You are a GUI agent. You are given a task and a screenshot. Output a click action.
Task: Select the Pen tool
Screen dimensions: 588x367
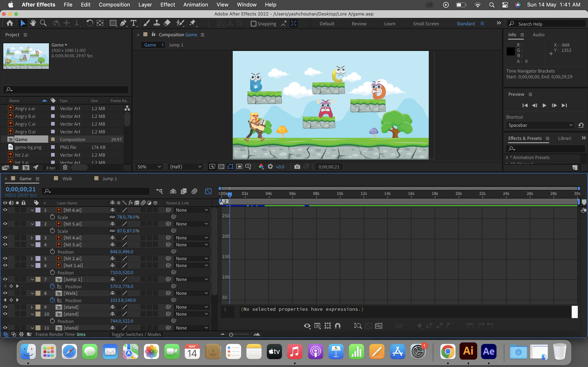123,23
